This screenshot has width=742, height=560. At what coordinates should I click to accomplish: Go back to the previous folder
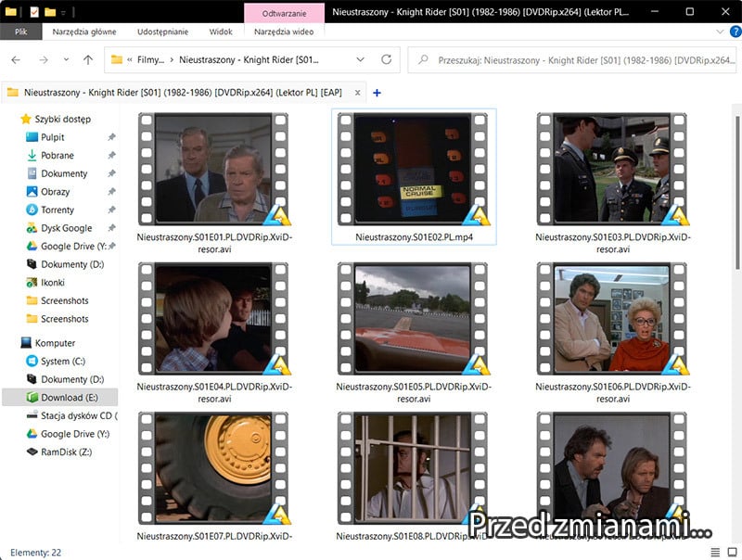[x=16, y=59]
